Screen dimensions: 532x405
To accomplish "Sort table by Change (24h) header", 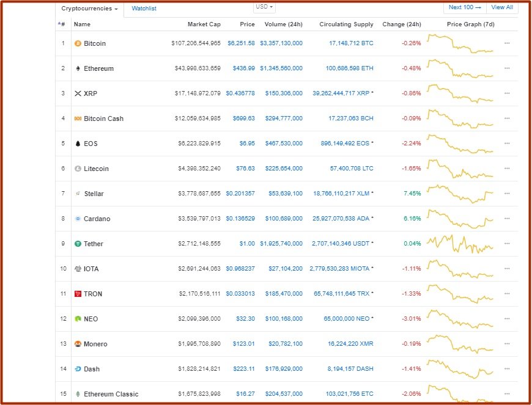I will coord(402,24).
